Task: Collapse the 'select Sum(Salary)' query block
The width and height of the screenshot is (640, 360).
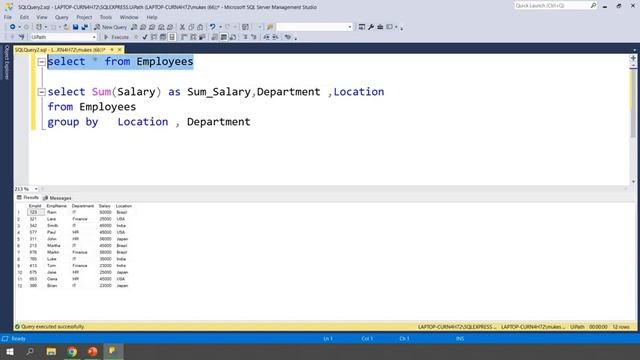Action: click(41, 92)
